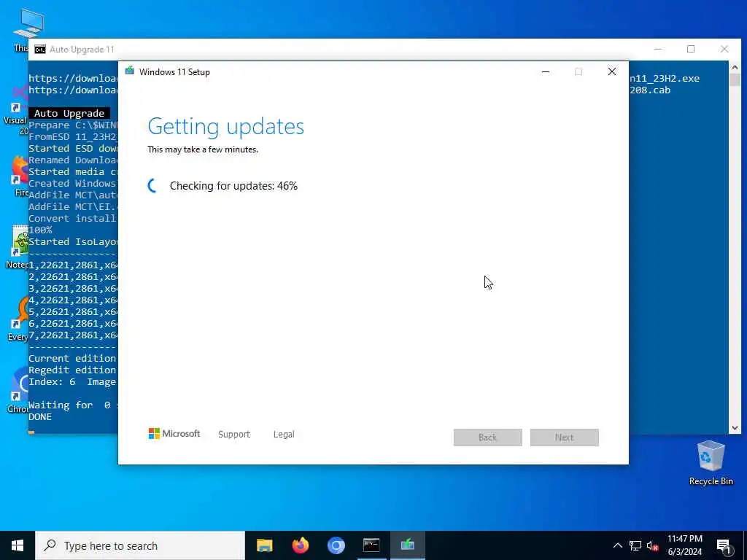Click the 'Getting updates' heading
The image size is (747, 560).
(x=226, y=126)
